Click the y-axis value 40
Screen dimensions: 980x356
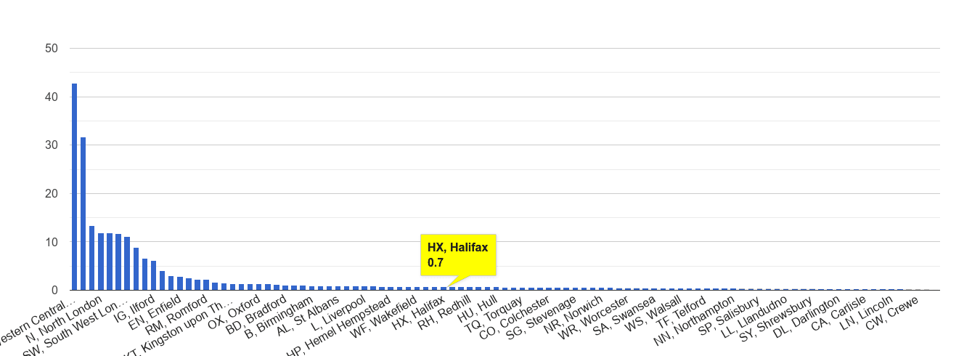pos(52,97)
